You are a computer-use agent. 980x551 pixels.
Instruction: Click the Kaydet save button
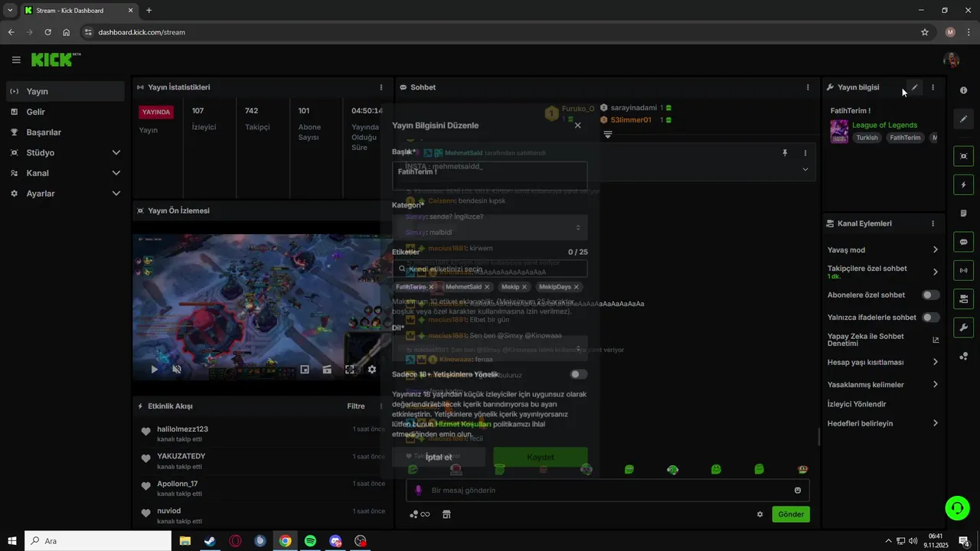[541, 457]
